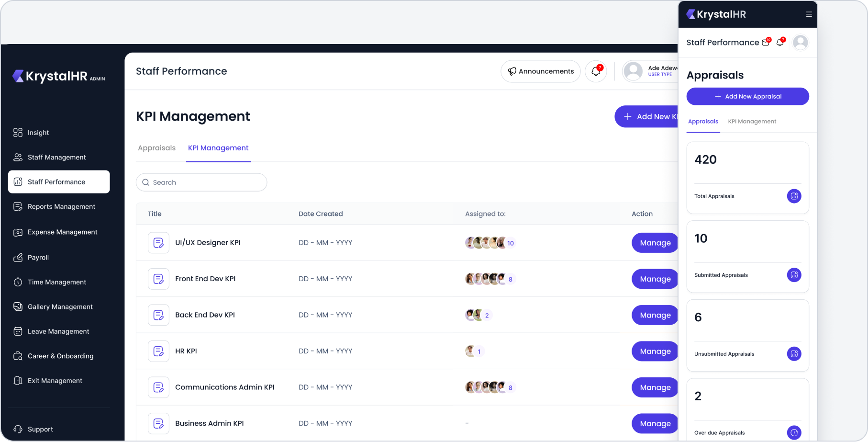Click assigned avatars for Back End Dev KPI

pyautogui.click(x=478, y=315)
